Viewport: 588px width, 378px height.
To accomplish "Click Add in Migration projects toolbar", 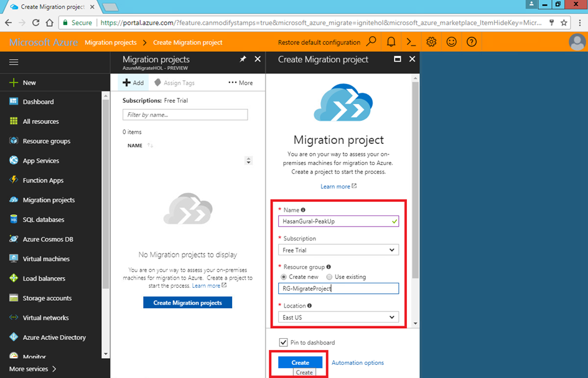I will tap(133, 83).
